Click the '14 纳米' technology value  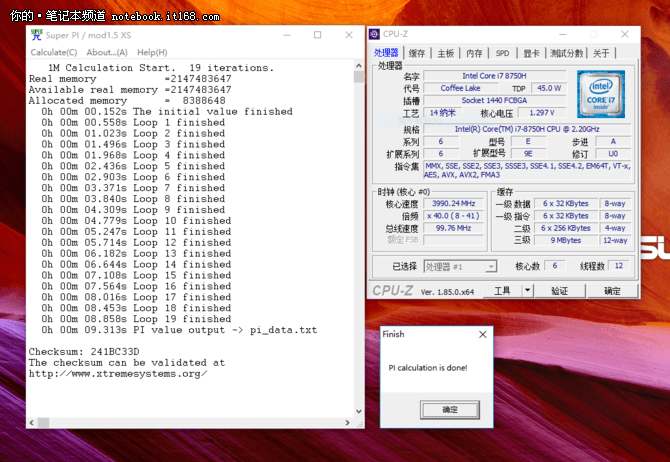click(443, 113)
